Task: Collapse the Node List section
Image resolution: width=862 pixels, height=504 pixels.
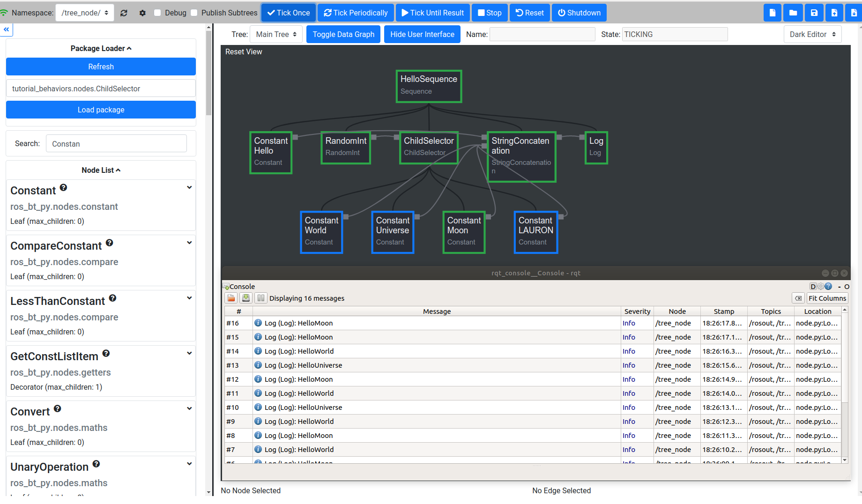Action: [101, 170]
